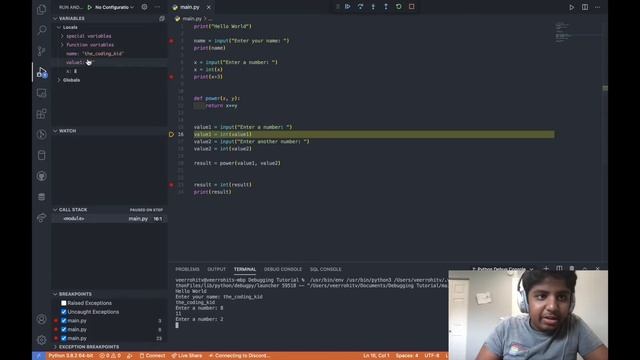This screenshot has width=640, height=360.
Task: Open editor more actions ellipsis
Action: [598, 7]
